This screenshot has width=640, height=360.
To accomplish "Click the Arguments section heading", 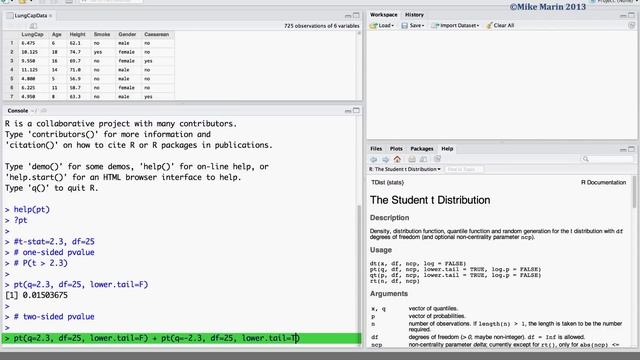I will tap(389, 293).
